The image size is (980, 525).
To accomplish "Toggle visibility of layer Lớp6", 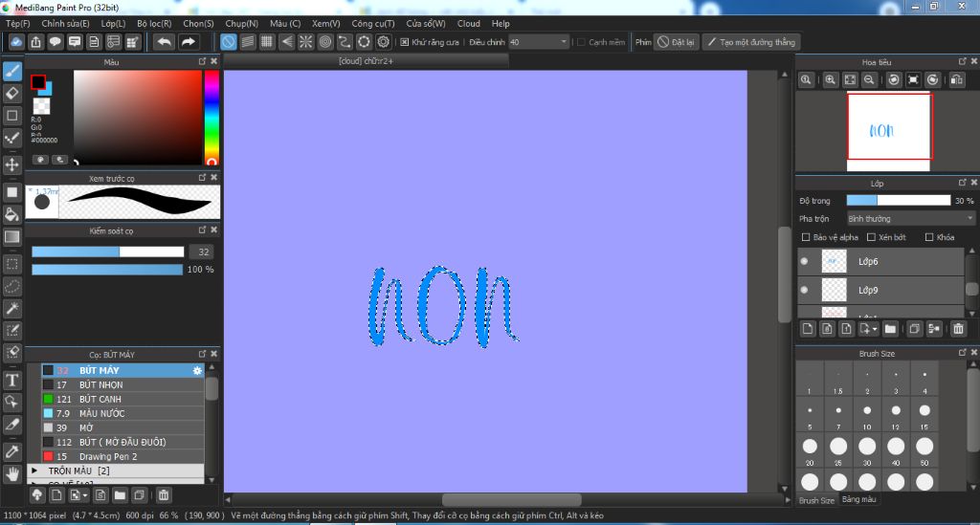I will (804, 262).
